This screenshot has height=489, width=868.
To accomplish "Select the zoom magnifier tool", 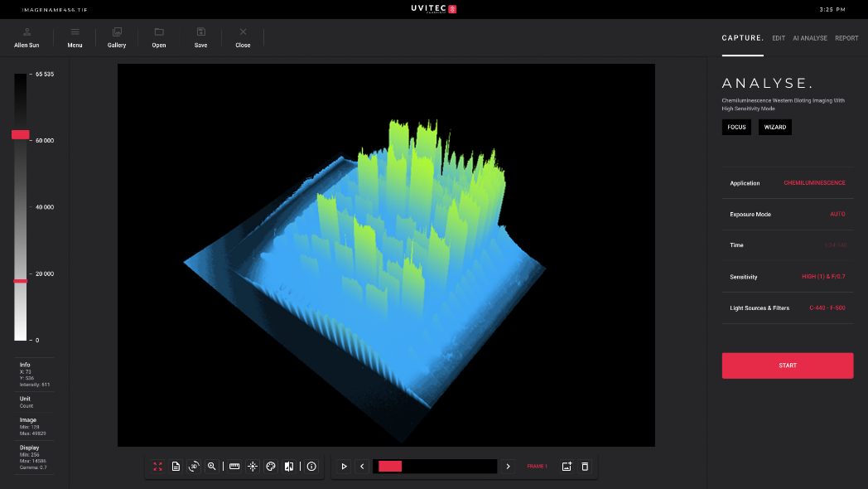I will tap(212, 467).
